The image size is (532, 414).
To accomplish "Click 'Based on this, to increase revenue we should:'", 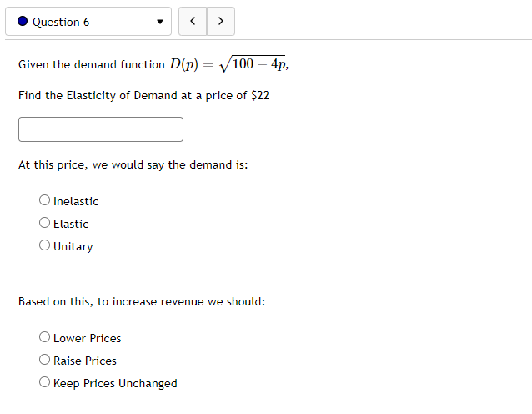I will [x=142, y=301].
